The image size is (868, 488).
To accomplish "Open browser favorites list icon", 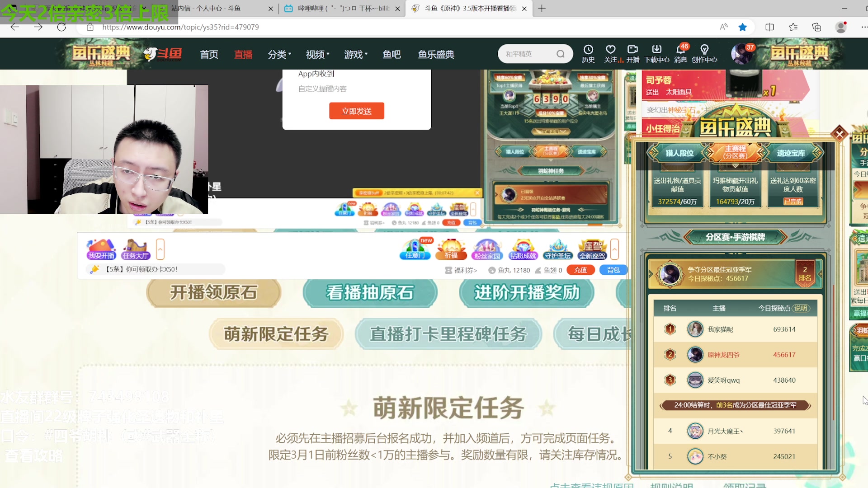I will tap(793, 27).
